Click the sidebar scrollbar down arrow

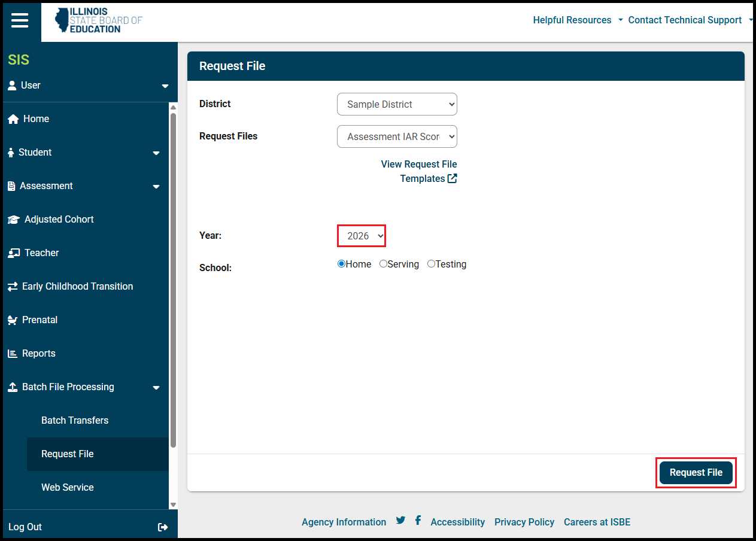click(x=173, y=504)
